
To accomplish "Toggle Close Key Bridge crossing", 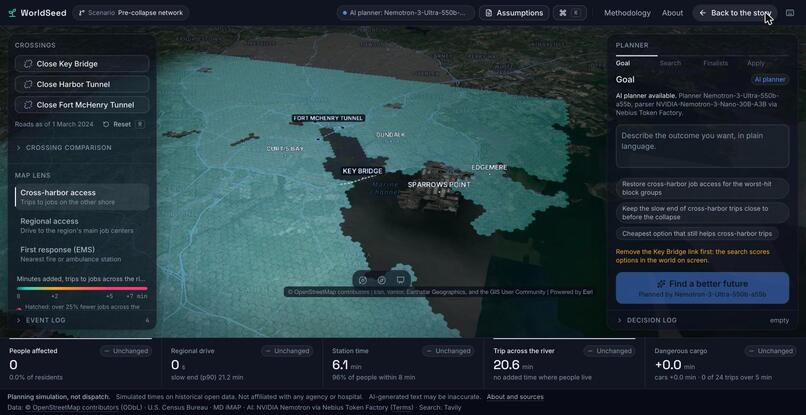I will [82, 64].
